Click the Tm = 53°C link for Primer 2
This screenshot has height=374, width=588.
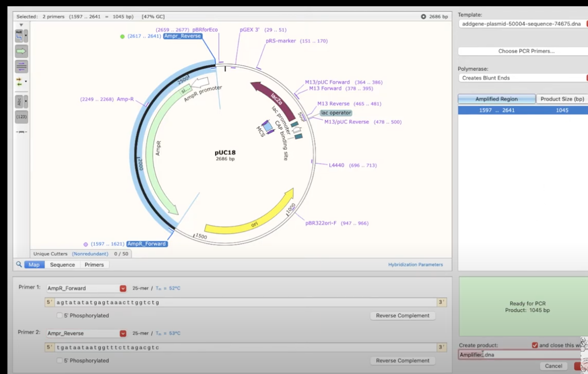(168, 333)
